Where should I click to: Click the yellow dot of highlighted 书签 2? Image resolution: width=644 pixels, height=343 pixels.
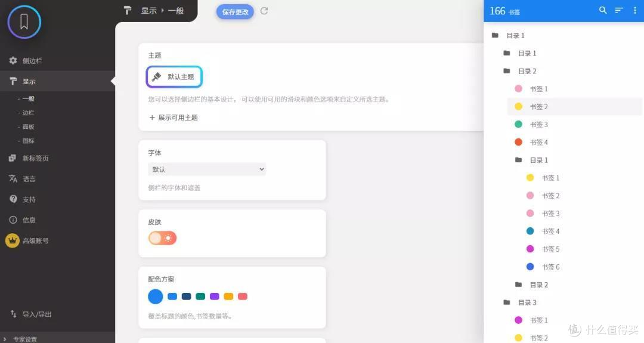pyautogui.click(x=518, y=106)
